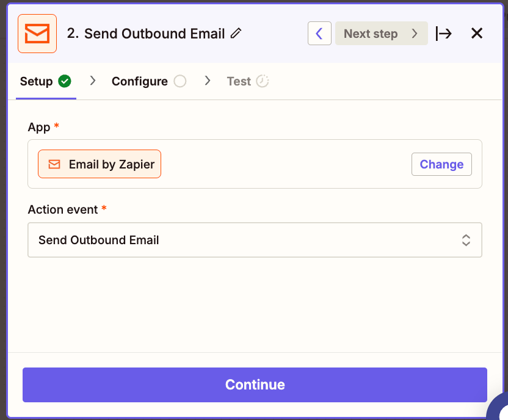508x420 pixels.
Task: Open the Action event dropdown
Action: tap(255, 240)
